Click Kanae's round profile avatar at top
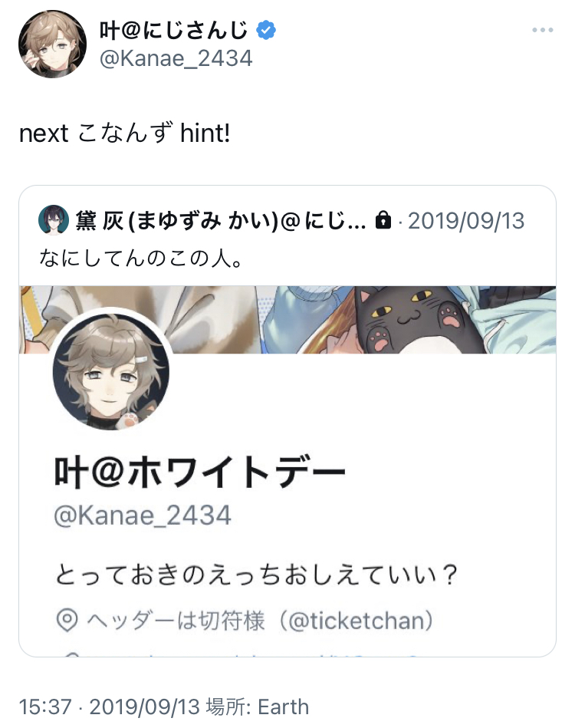The image size is (575, 728). pos(52,44)
